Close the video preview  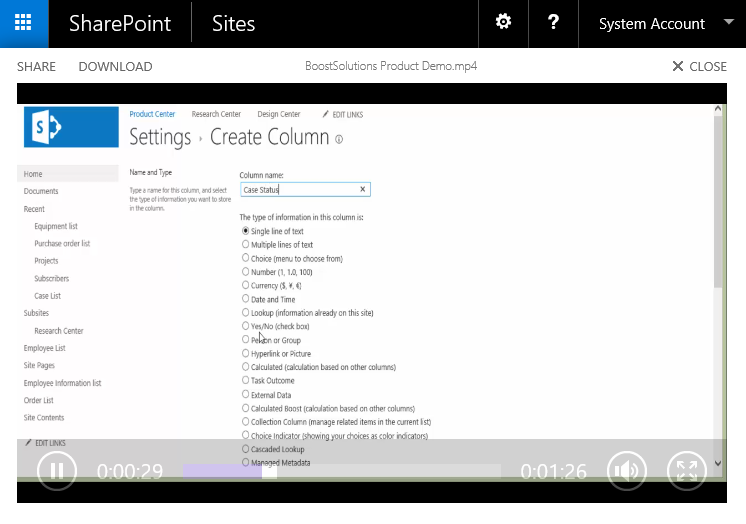point(699,66)
